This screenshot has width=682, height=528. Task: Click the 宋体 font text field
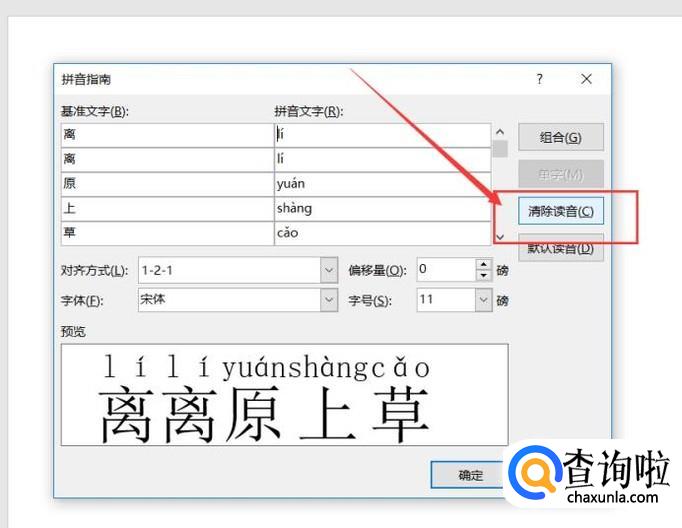[x=230, y=300]
